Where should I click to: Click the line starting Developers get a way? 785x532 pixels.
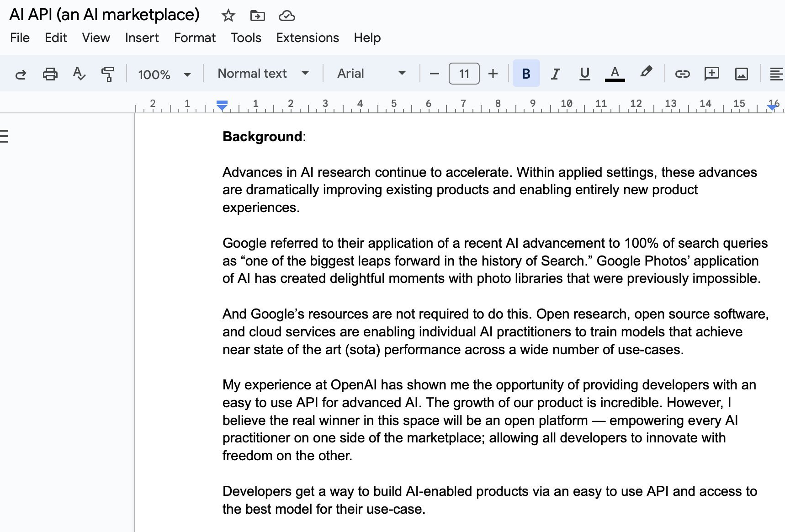(x=490, y=491)
